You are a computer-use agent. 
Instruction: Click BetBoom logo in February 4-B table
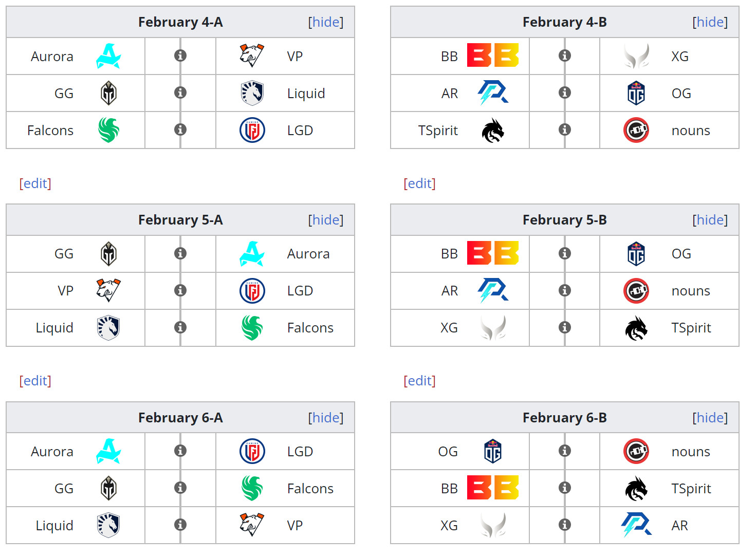tap(492, 55)
